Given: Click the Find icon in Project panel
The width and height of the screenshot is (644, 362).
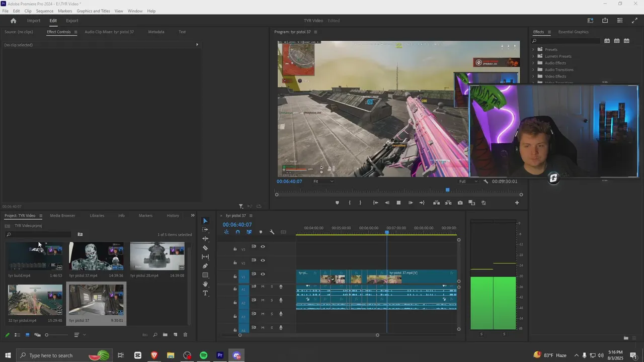Looking at the screenshot, I should (155, 335).
